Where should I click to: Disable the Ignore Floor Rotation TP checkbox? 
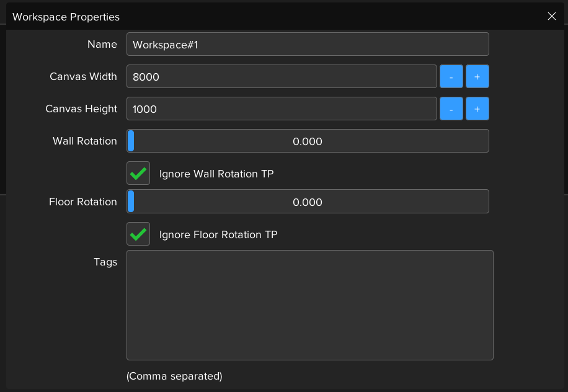tap(138, 234)
